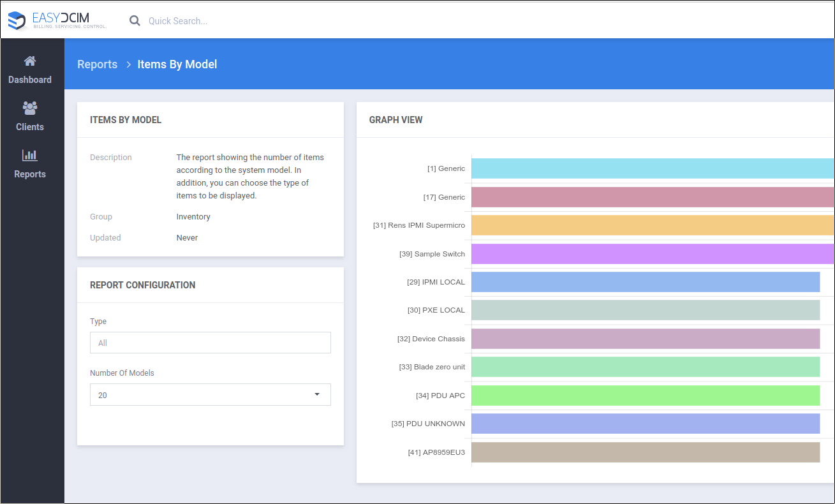Click the Type input showing All
Screen dimensions: 835x504
[x=211, y=343]
